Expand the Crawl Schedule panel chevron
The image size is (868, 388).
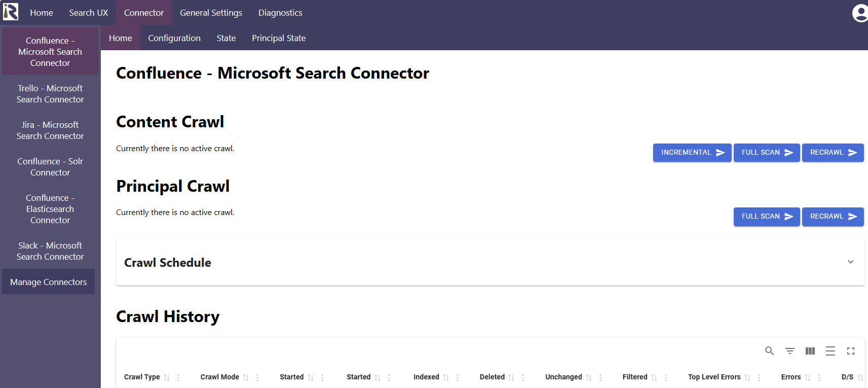tap(851, 262)
